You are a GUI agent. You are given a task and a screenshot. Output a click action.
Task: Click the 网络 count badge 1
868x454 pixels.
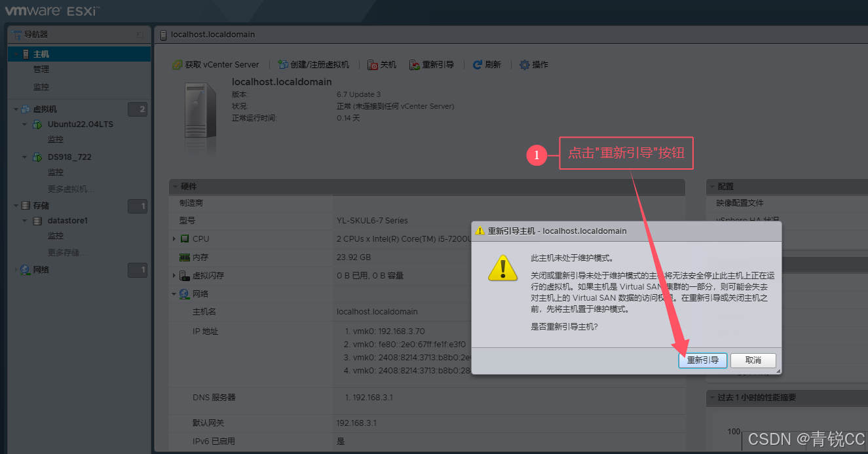(138, 270)
